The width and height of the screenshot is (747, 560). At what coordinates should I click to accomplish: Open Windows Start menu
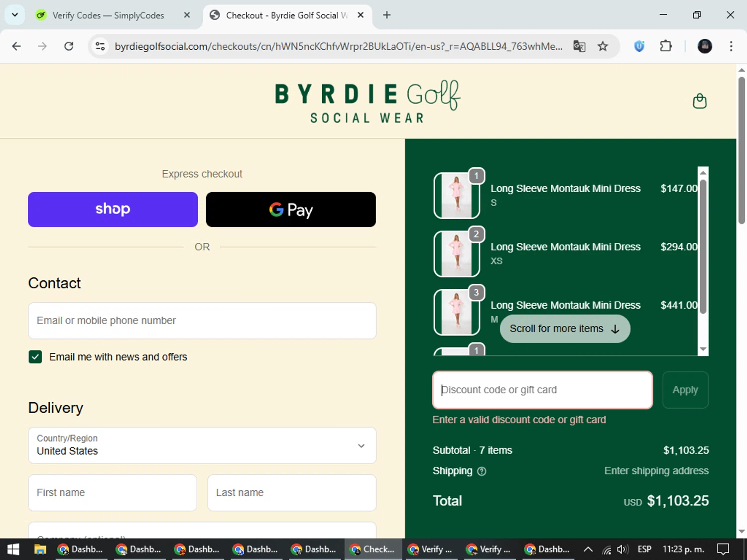(13, 549)
